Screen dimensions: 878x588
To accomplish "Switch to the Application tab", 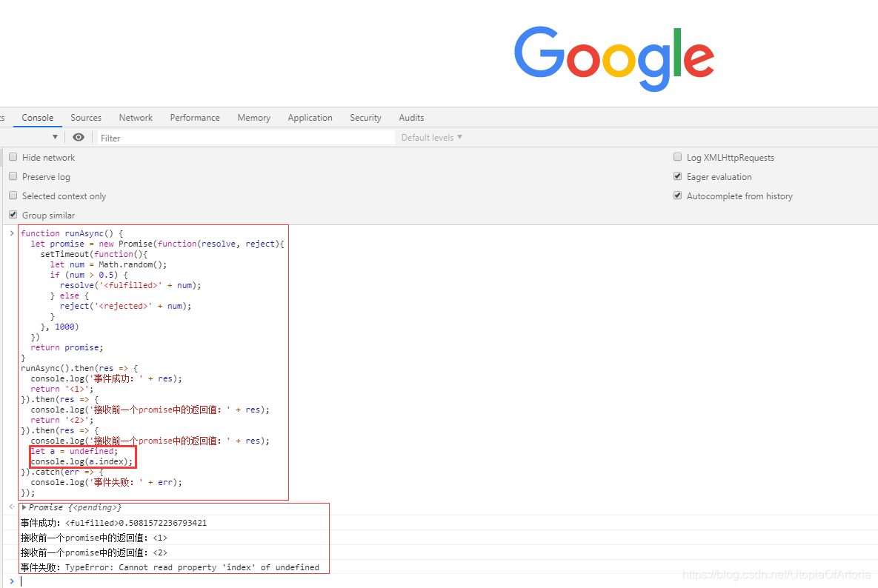I will [x=310, y=118].
